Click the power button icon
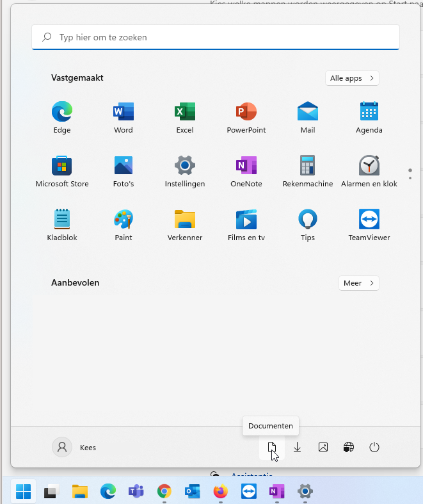 (374, 447)
